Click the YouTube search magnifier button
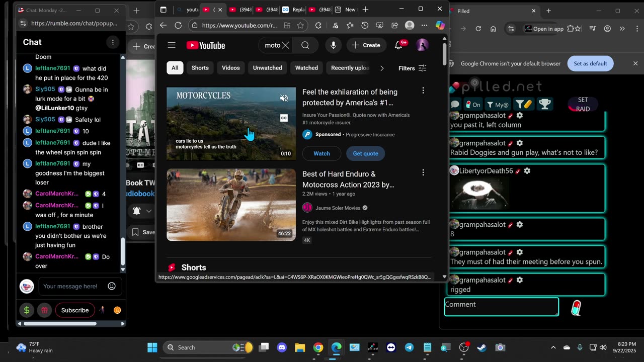 tap(305, 45)
